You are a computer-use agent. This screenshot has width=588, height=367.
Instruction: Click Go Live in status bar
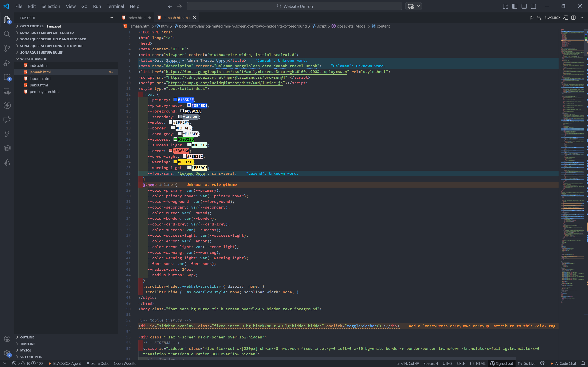527,363
